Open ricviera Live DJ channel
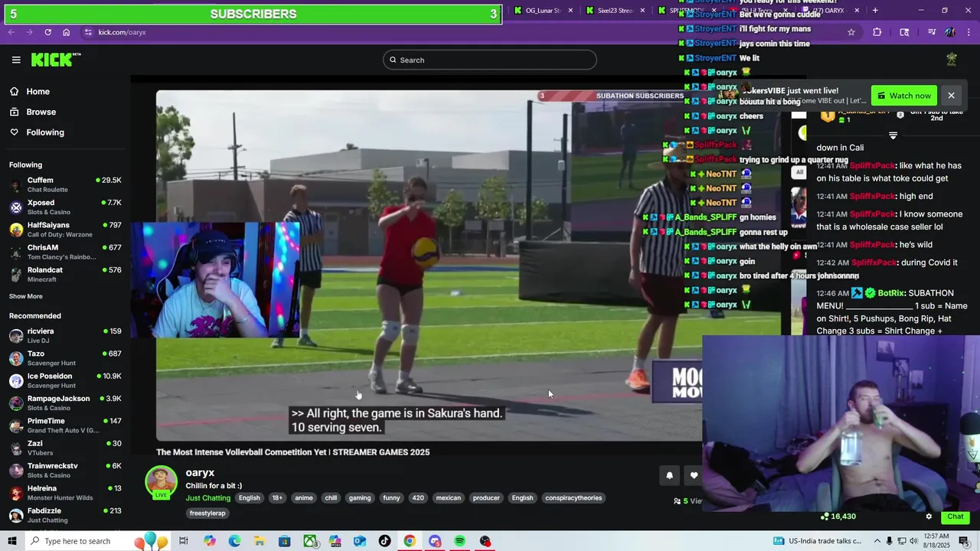This screenshot has width=980, height=551. click(65, 336)
